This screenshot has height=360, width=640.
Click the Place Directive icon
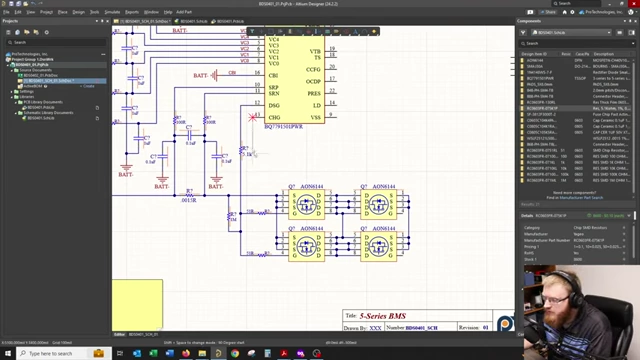pyautogui.click(x=346, y=31)
